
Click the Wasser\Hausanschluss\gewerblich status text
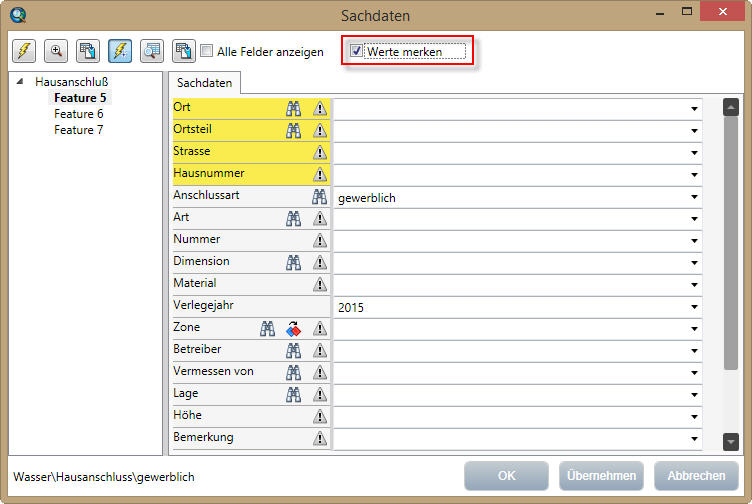(x=104, y=477)
